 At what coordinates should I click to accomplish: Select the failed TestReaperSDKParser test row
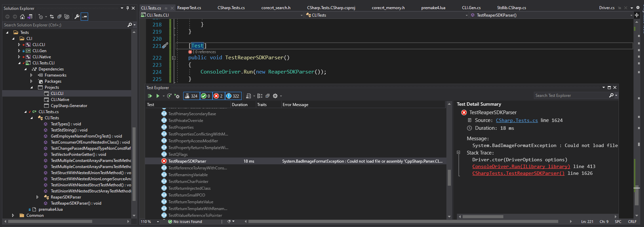(295, 161)
